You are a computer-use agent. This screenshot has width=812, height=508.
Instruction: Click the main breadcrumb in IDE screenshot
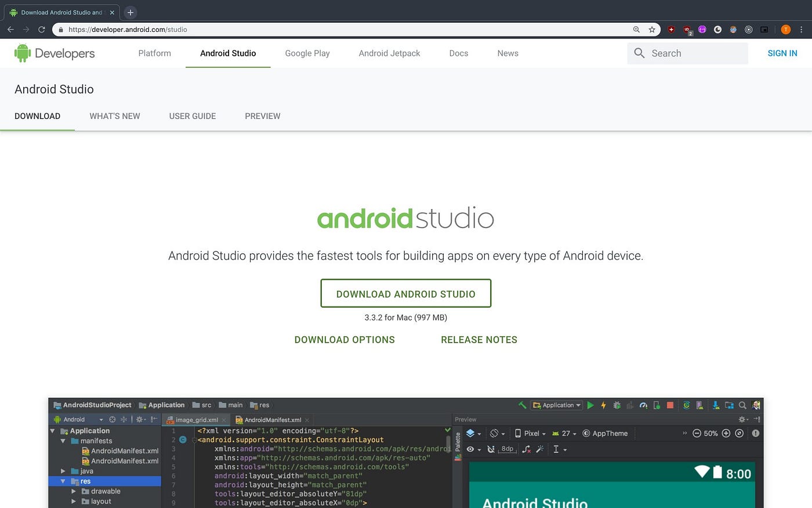231,405
